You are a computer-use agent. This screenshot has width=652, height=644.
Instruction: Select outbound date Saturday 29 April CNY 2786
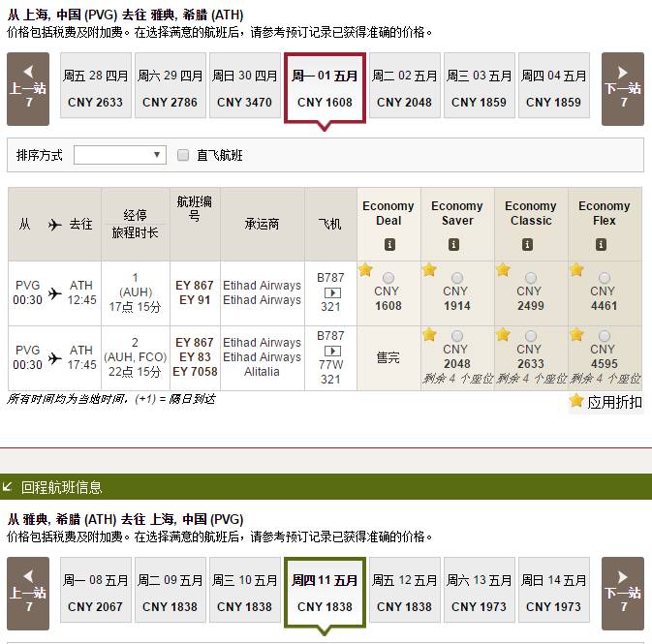(x=171, y=85)
